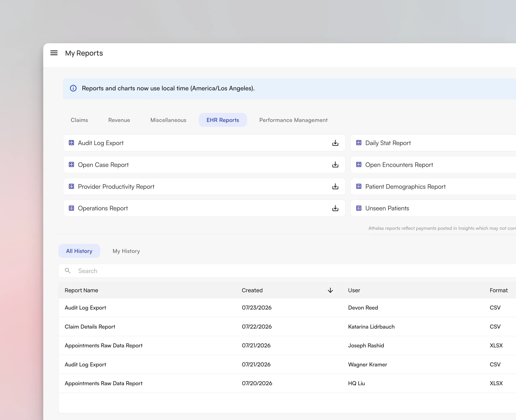Open the Operations Report card
The image size is (516, 420).
[204, 208]
